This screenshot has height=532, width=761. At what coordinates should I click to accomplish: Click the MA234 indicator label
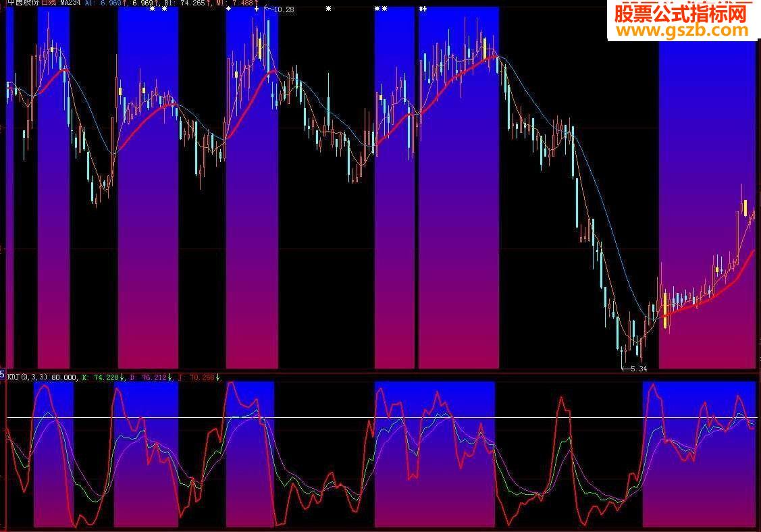click(70, 3)
